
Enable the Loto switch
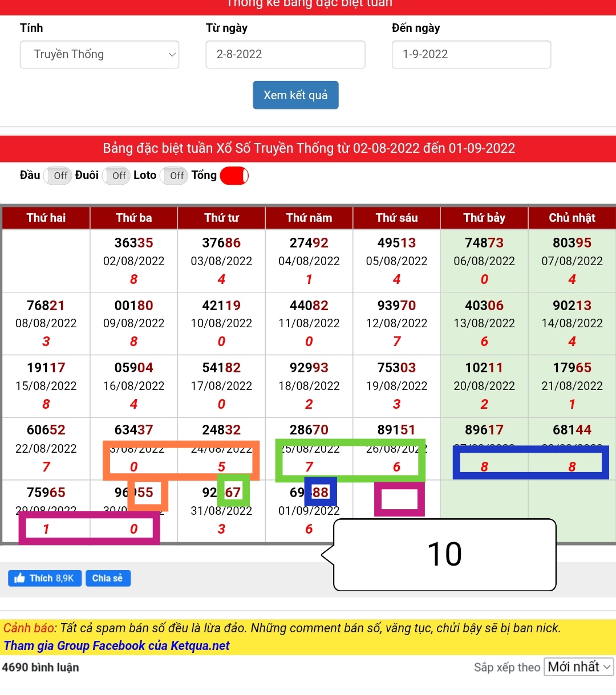click(173, 176)
